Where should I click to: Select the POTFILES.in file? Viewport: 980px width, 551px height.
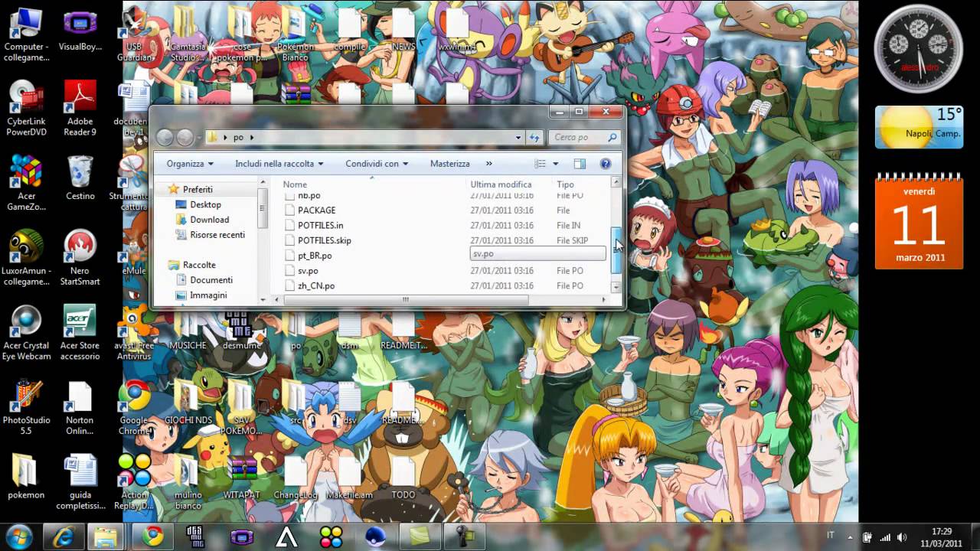[x=320, y=226]
